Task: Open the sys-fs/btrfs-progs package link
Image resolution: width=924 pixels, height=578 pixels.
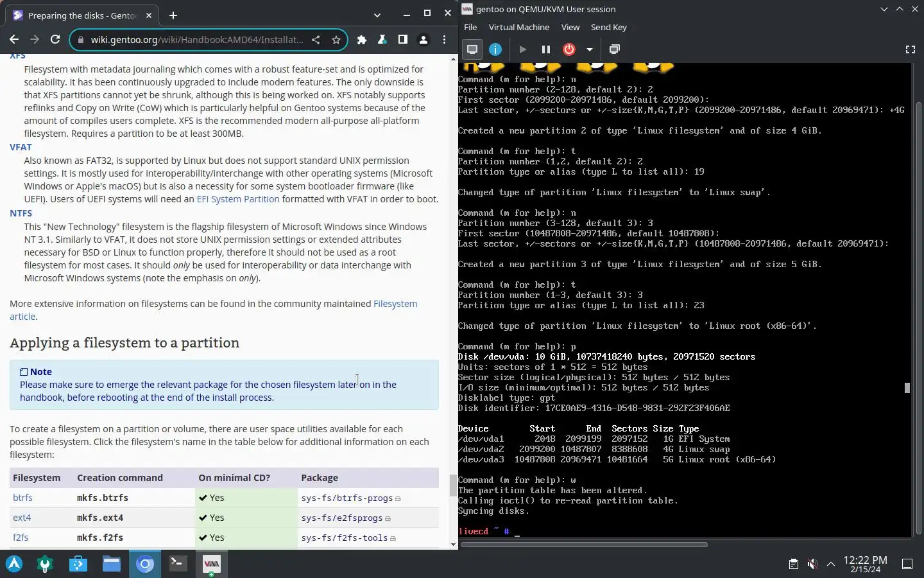Action: (x=347, y=498)
